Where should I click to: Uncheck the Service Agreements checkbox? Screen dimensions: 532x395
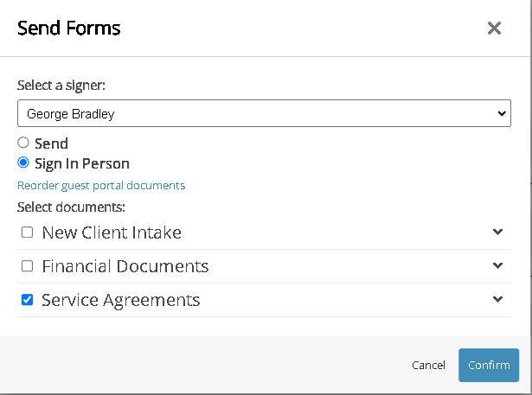click(27, 300)
